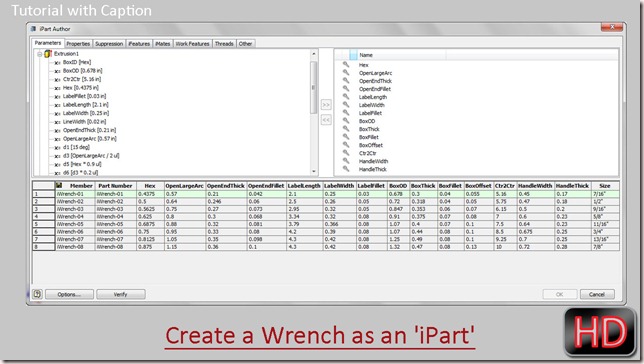Image resolution: width=644 pixels, height=364 pixels.
Task: Click key icon next to OpenEndFillet
Action: (x=346, y=89)
